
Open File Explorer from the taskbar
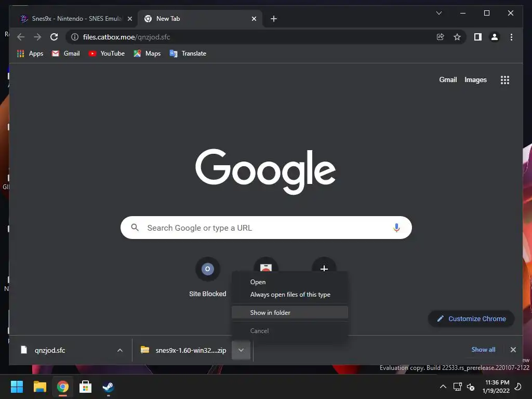[x=39, y=387]
